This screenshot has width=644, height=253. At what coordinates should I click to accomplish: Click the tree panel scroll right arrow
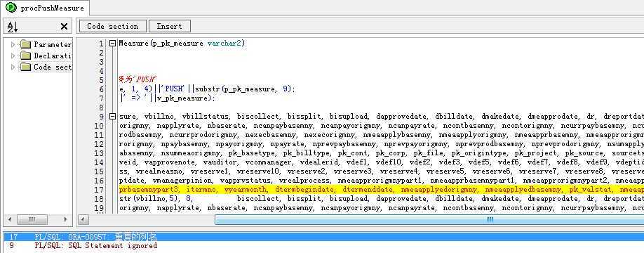(x=65, y=219)
